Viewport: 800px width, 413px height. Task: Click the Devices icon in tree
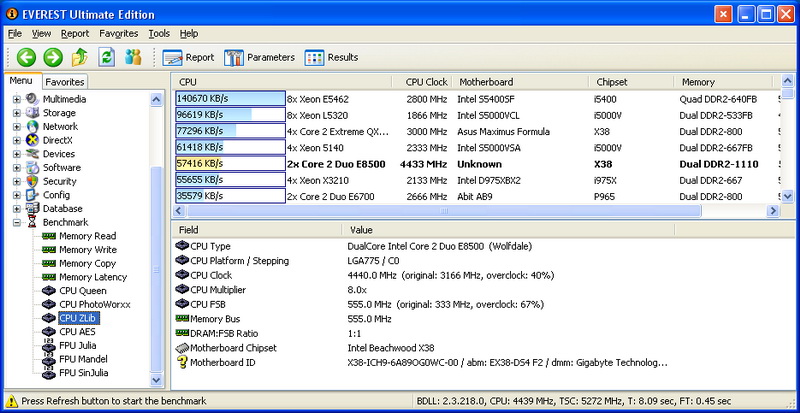tap(32, 154)
